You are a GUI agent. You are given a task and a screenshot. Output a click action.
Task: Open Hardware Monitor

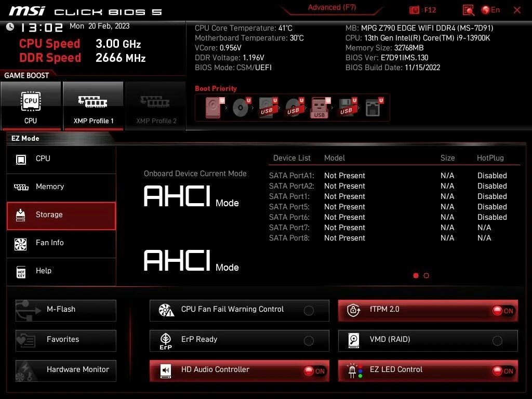66,370
